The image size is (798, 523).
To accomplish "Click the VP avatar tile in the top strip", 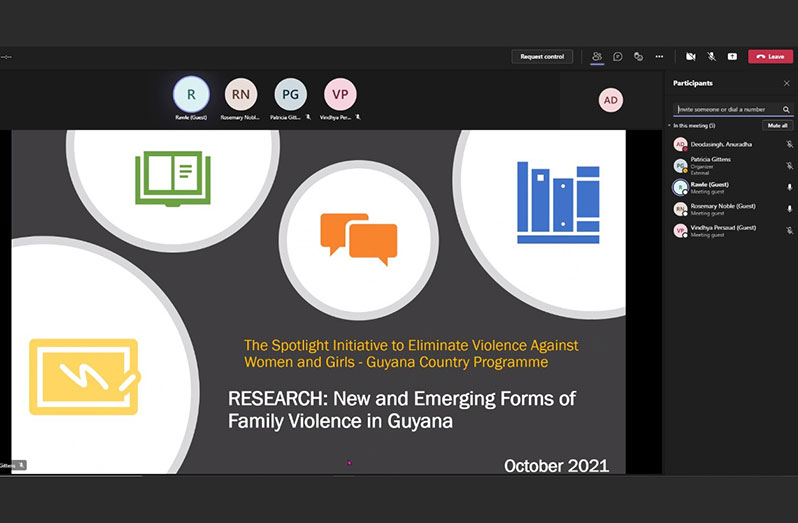I will click(340, 94).
